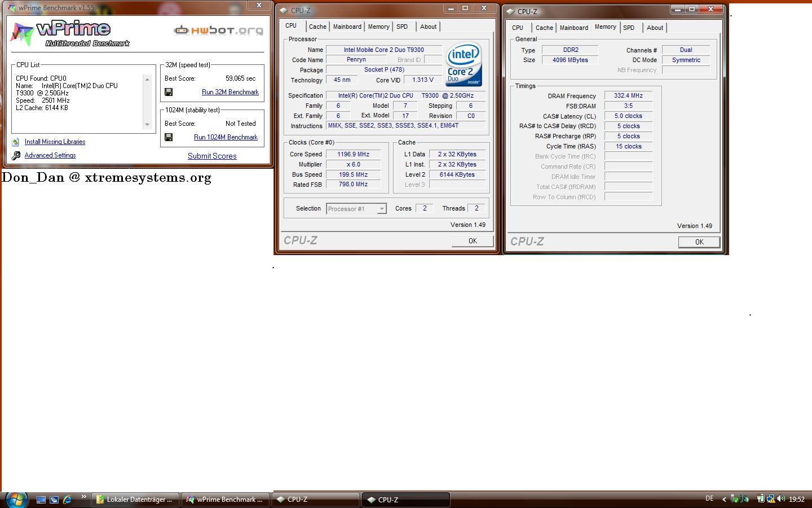Expand the quick launch overflow chevron
This screenshot has height=508, width=812.
point(83,497)
